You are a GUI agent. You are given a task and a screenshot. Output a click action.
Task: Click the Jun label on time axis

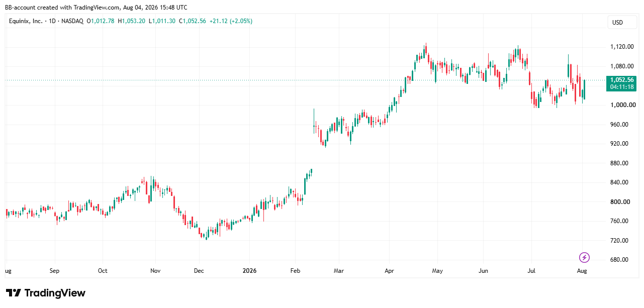tap(483, 271)
